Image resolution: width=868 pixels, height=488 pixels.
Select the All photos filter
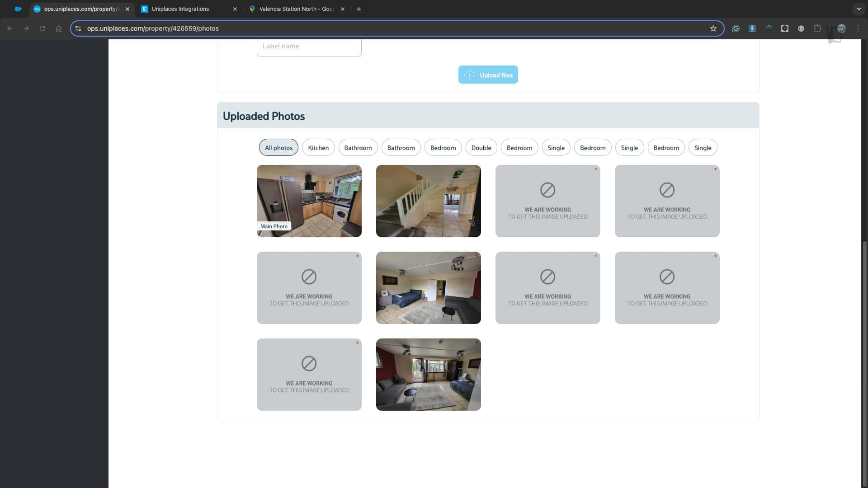tap(278, 148)
